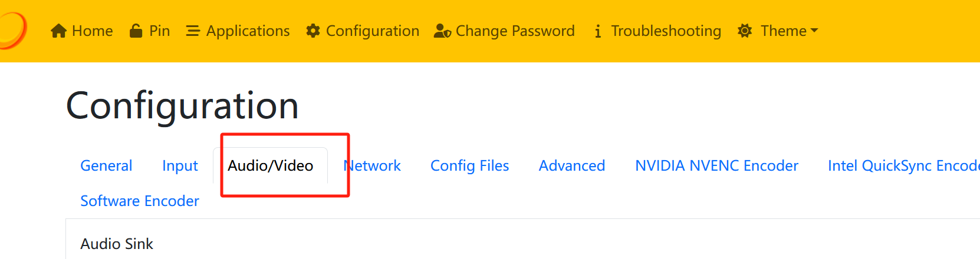980x259 pixels.
Task: Open the Intel QuickSync Encoder tab
Action: 902,166
